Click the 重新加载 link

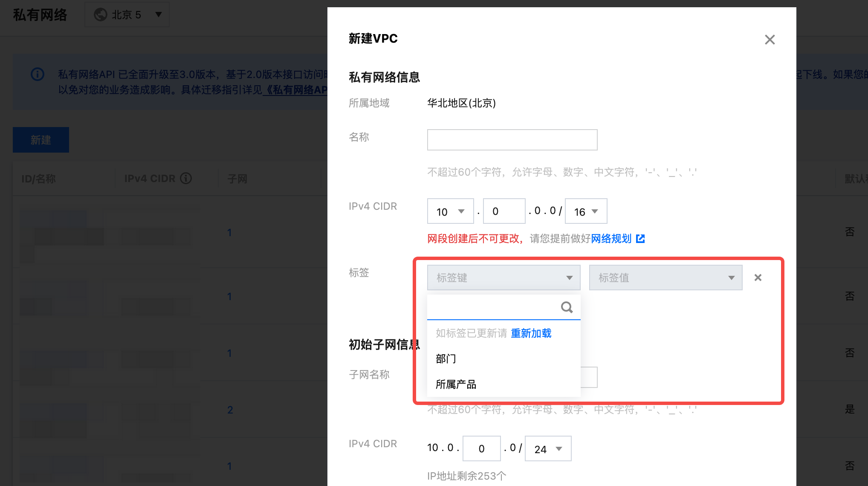tap(531, 333)
